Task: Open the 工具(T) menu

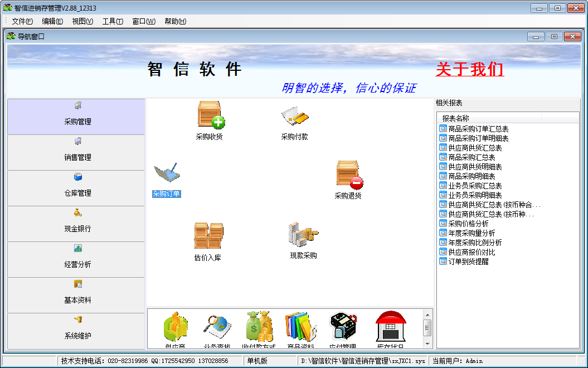Action: pos(113,21)
